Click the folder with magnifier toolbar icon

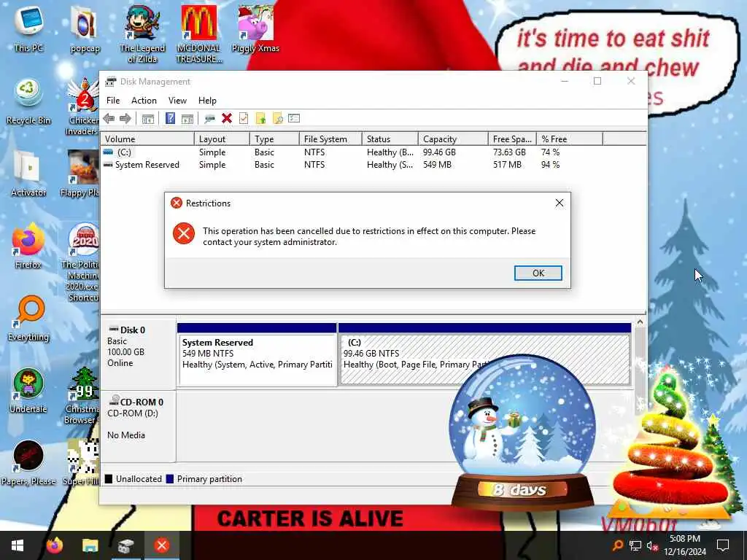277,119
